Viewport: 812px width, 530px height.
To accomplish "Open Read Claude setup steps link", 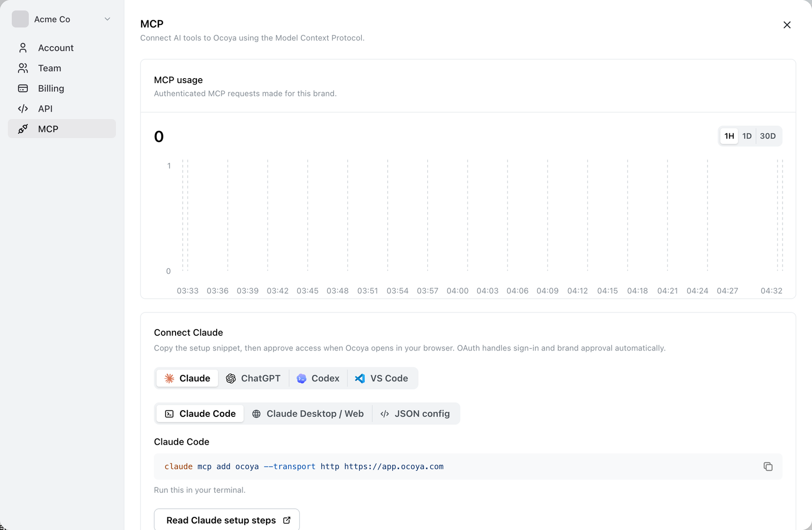I will click(x=227, y=520).
